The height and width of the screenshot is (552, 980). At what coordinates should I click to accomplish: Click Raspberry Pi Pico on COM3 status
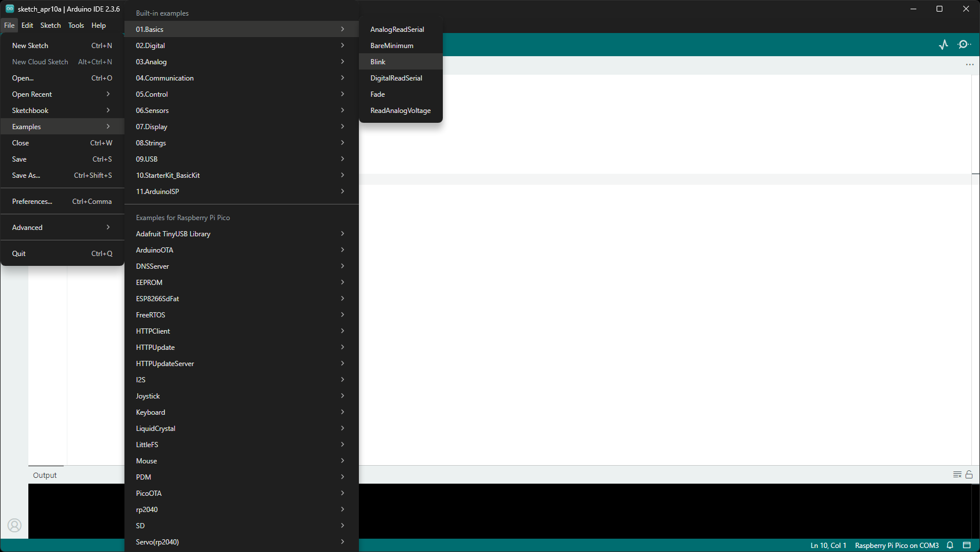point(896,546)
